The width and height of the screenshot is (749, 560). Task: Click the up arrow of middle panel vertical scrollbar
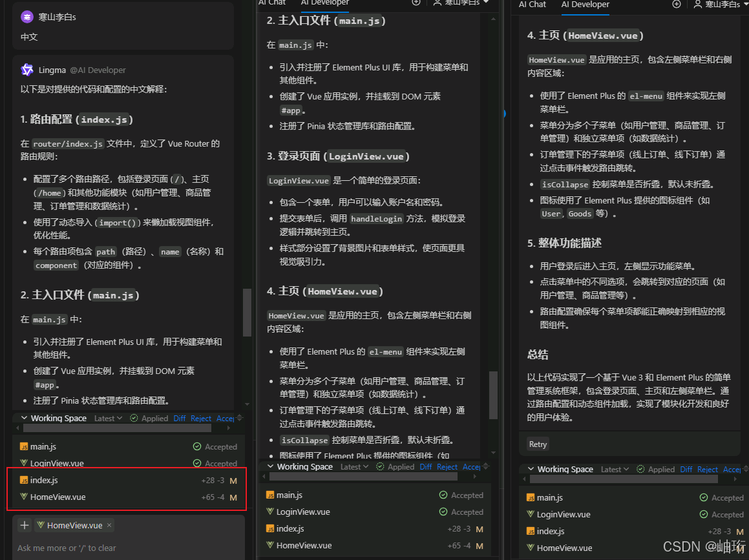(x=494, y=19)
